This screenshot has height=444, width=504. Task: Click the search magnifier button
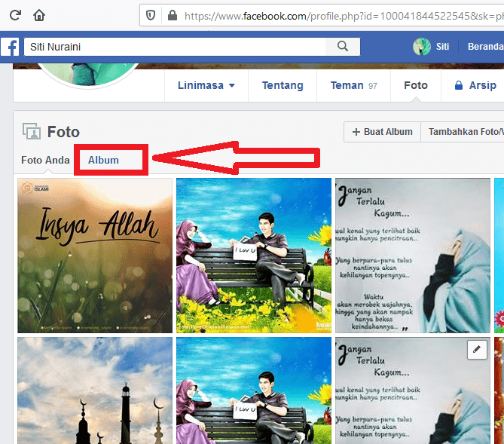pos(343,46)
